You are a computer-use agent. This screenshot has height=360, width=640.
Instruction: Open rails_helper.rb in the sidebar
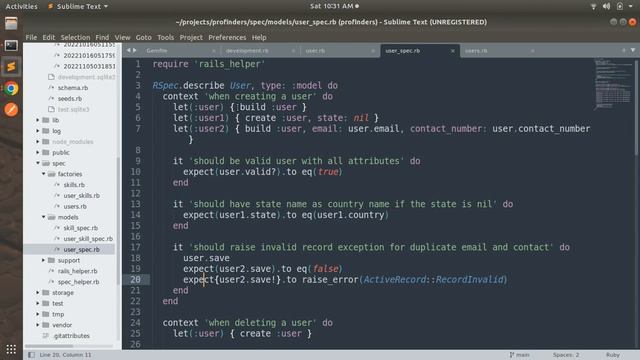(77, 271)
